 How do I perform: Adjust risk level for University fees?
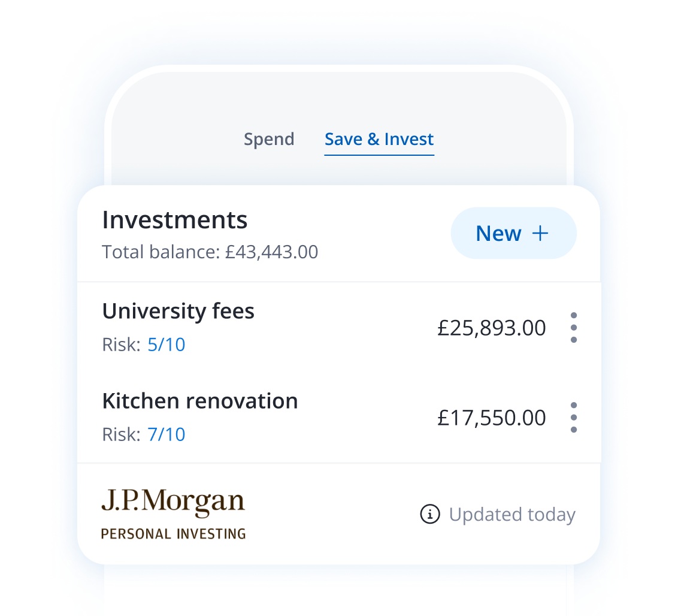coord(166,345)
